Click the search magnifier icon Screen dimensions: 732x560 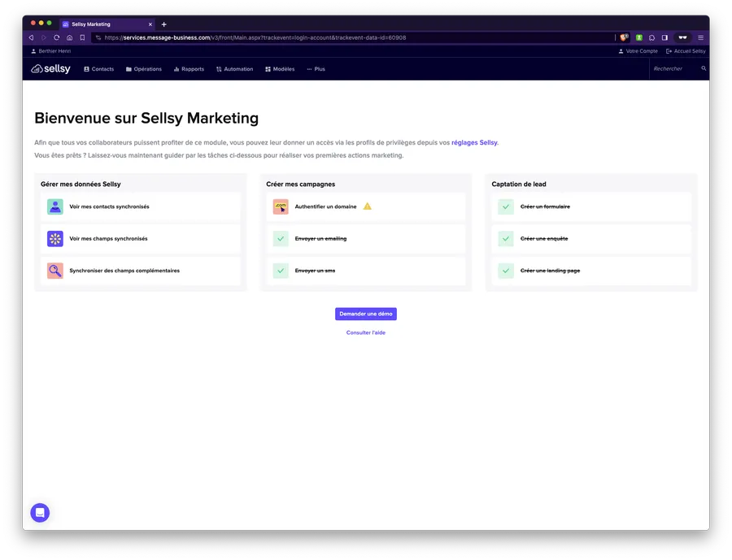tap(704, 68)
